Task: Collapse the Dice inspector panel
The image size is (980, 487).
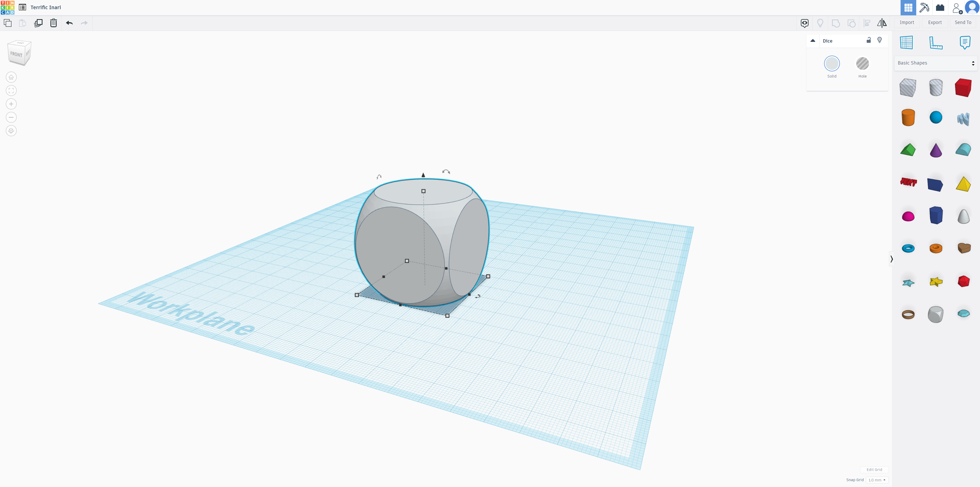Action: tap(813, 40)
